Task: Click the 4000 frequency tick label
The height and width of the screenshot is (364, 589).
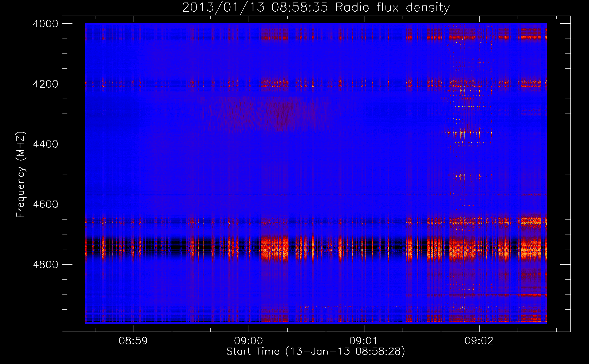Action: 46,24
